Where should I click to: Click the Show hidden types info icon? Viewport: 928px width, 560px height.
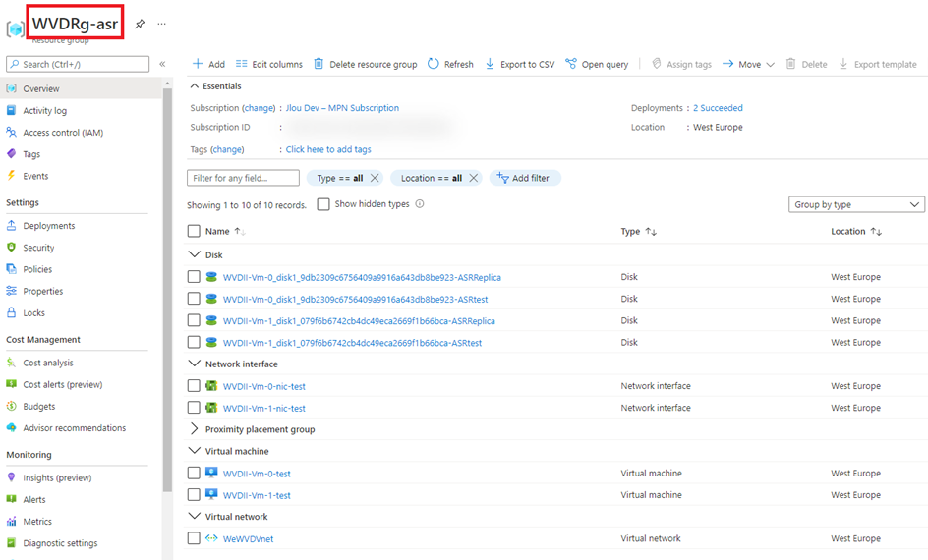click(420, 204)
